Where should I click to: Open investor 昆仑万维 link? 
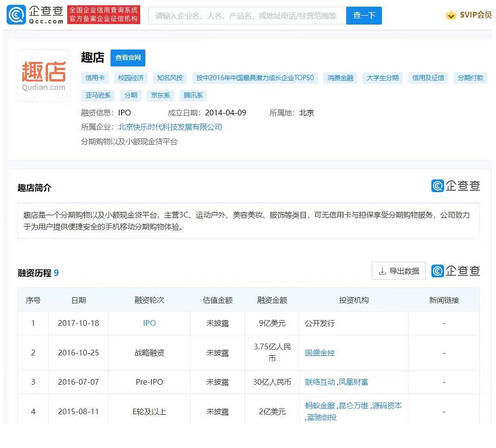353,406
